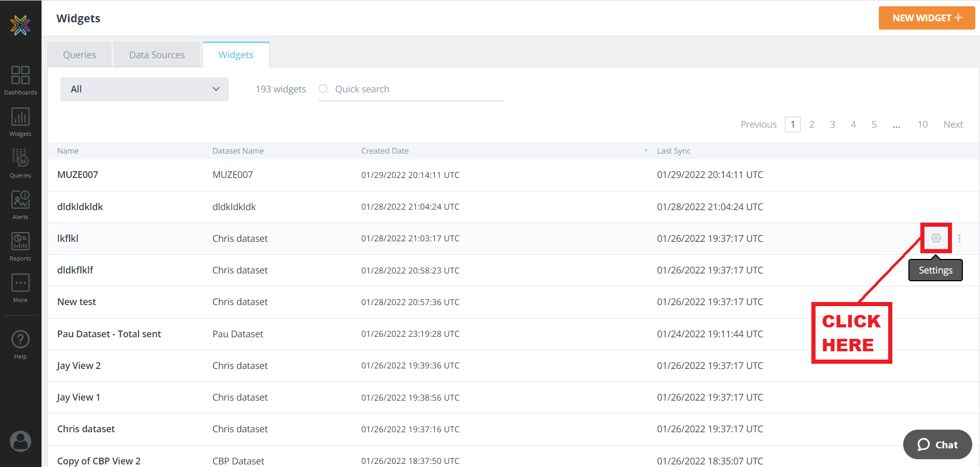The height and width of the screenshot is (467, 980).
Task: Go to the Next page
Action: pos(953,125)
